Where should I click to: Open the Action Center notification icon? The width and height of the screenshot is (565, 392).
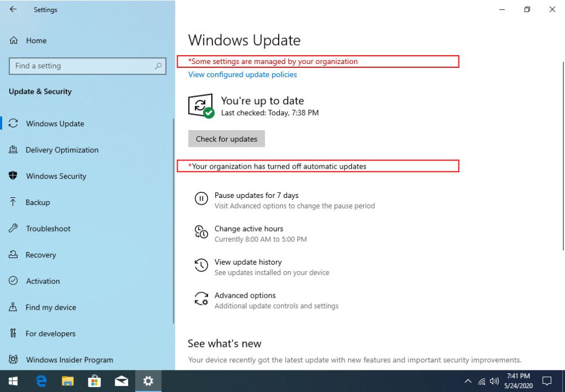(547, 381)
